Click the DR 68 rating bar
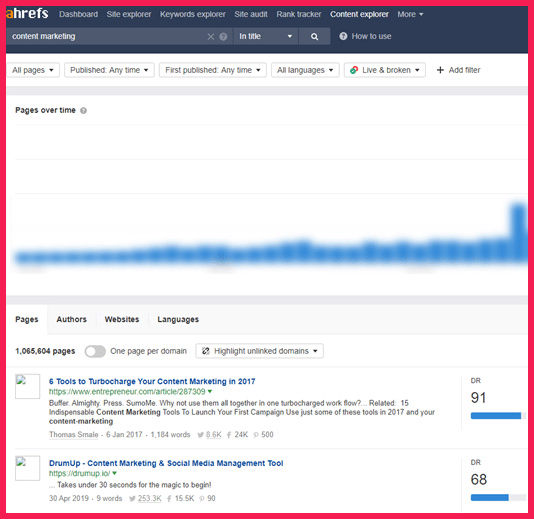 (498, 498)
